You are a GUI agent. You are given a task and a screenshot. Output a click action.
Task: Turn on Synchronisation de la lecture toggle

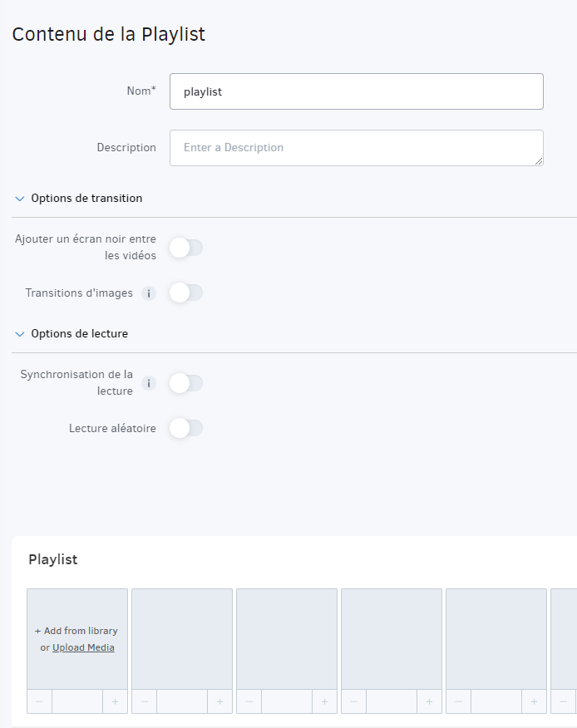coord(186,383)
